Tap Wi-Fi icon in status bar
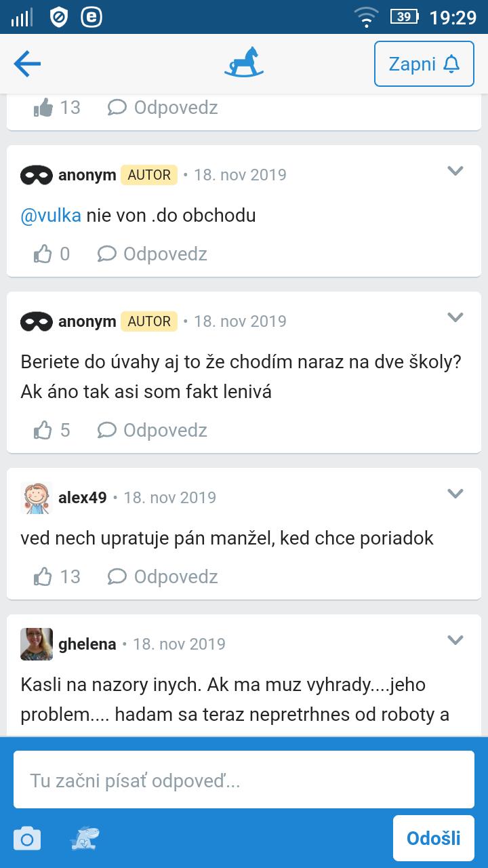Screen dimensions: 488x868 point(367,17)
